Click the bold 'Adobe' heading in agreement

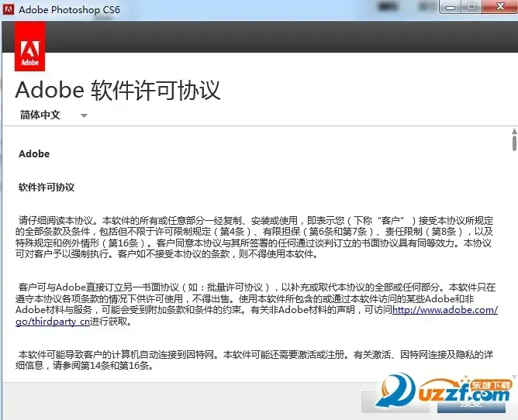(34, 154)
